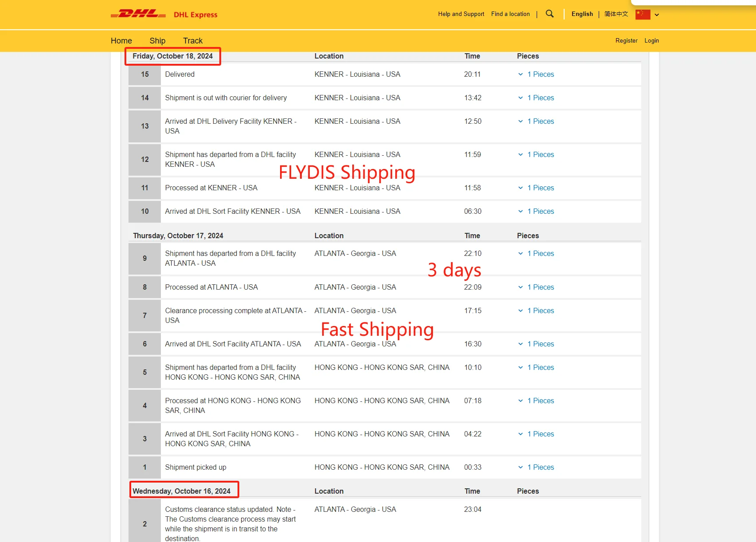
Task: Click the Login link
Action: pyautogui.click(x=651, y=41)
